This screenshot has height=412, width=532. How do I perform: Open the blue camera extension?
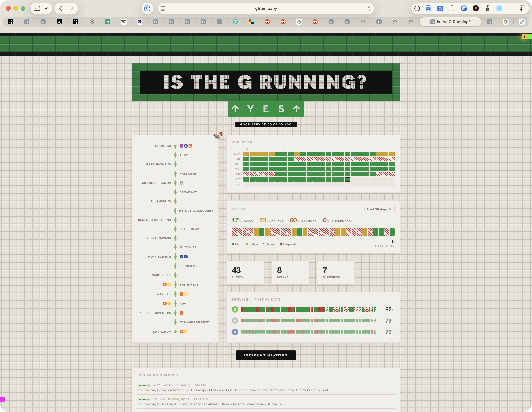440,8
